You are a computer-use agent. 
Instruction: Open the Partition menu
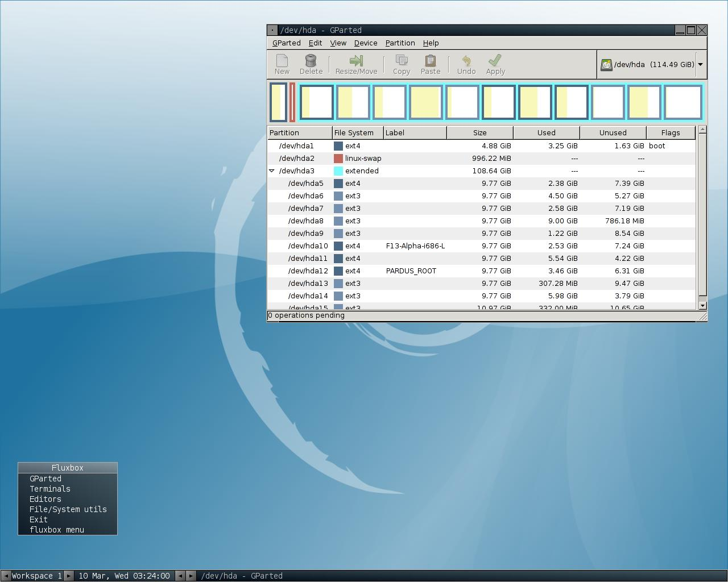click(400, 43)
